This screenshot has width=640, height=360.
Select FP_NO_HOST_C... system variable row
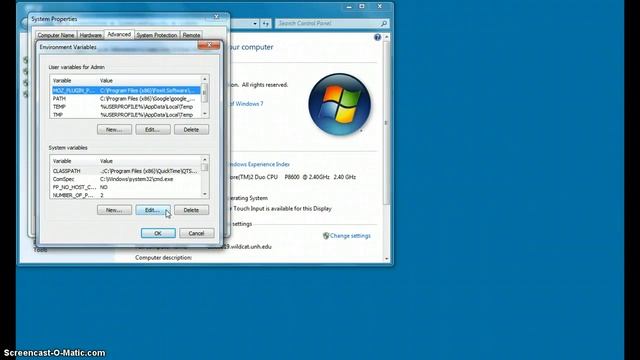[x=126, y=187]
